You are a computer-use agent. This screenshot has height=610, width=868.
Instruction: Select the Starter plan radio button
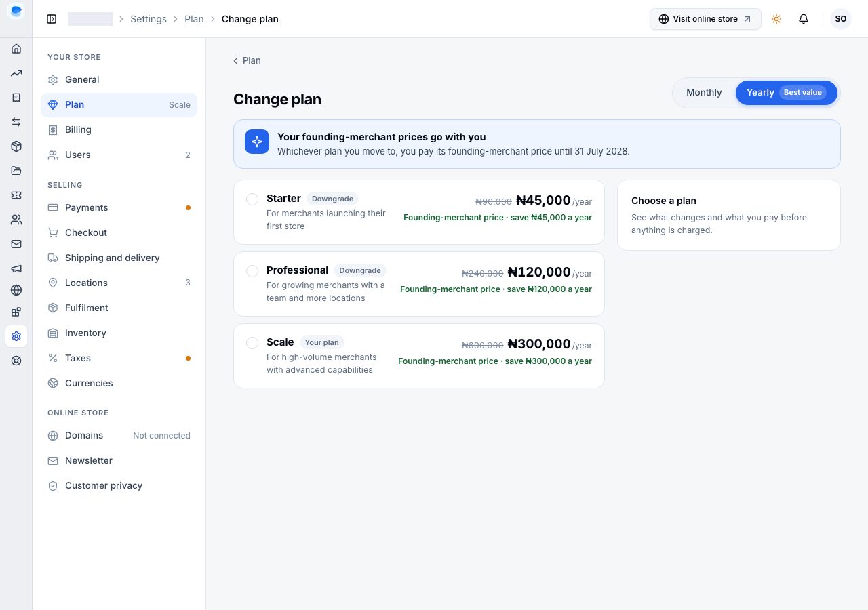pos(252,199)
